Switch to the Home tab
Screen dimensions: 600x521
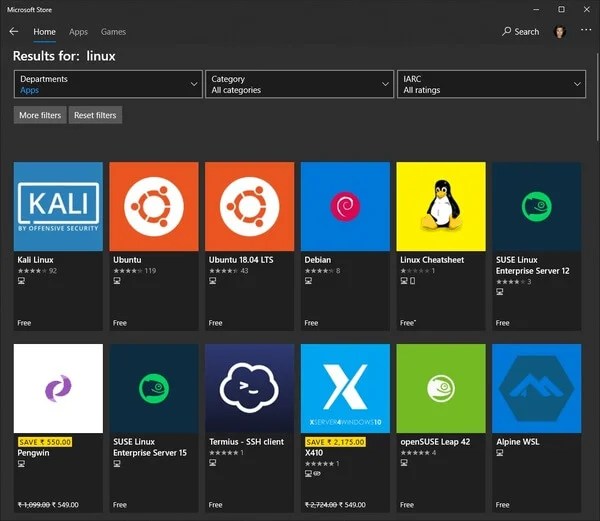[x=44, y=32]
